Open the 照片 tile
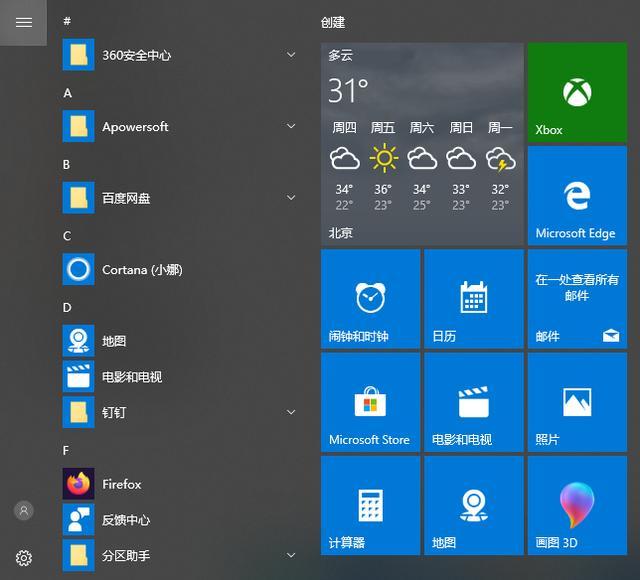 [x=577, y=402]
